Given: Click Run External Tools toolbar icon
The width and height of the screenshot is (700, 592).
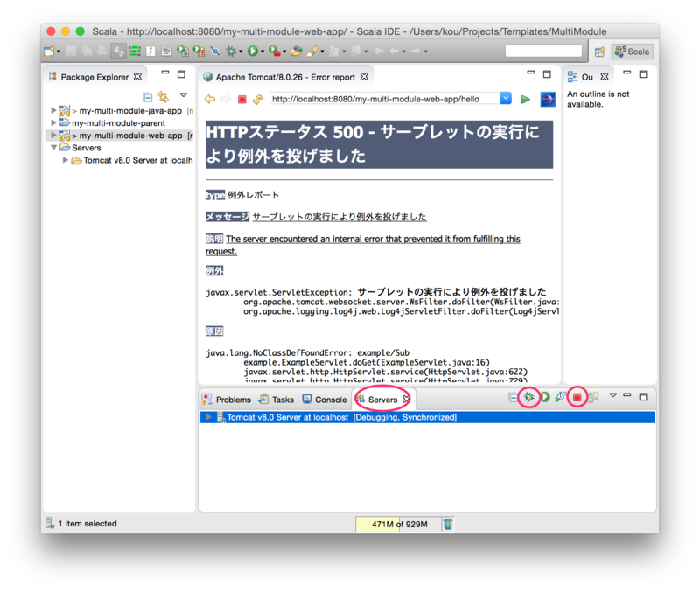Looking at the screenshot, I should [x=275, y=52].
